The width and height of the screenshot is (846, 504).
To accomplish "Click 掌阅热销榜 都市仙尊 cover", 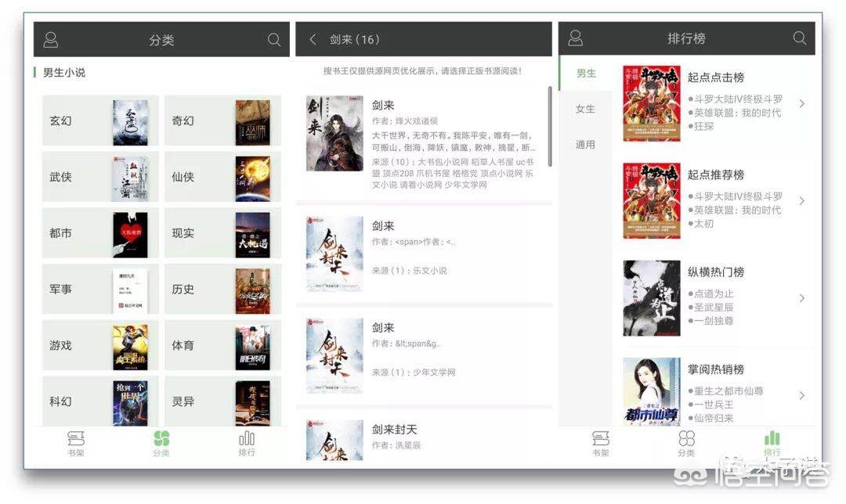I will click(x=652, y=391).
